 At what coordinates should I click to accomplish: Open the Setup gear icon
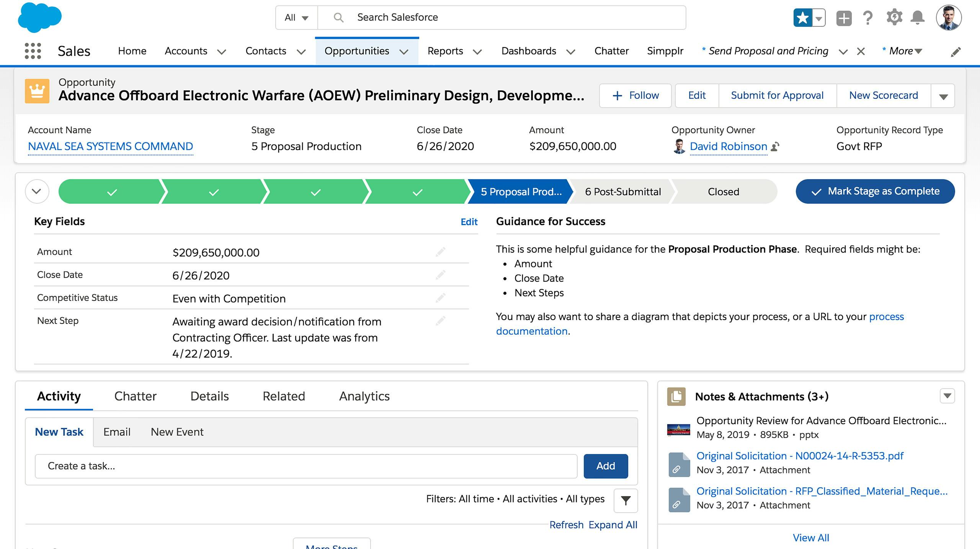point(894,18)
